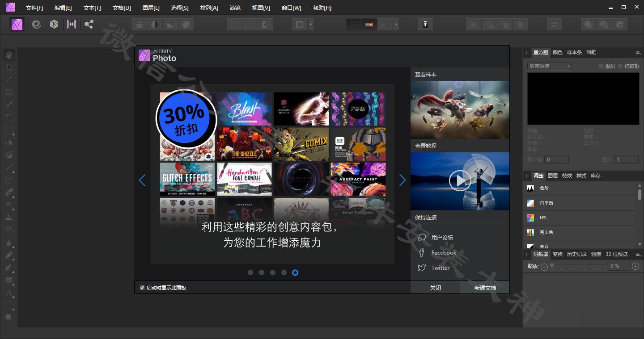Select the Clone stamp tool
This screenshot has height=339, width=644.
pos(9,218)
